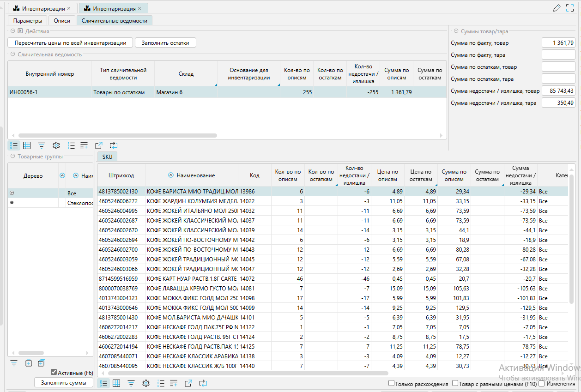The width and height of the screenshot is (581, 392).
Task: Collapse the Суммы товар/тара section
Action: point(456,31)
